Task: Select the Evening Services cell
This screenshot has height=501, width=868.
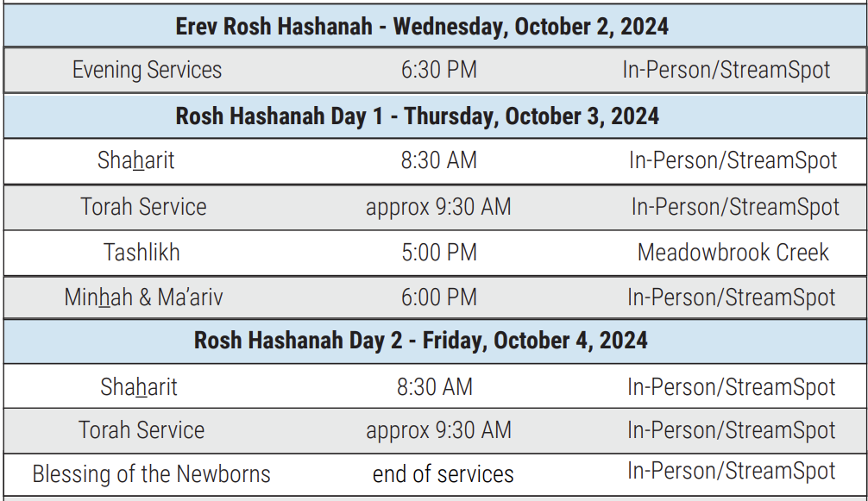Action: (148, 70)
